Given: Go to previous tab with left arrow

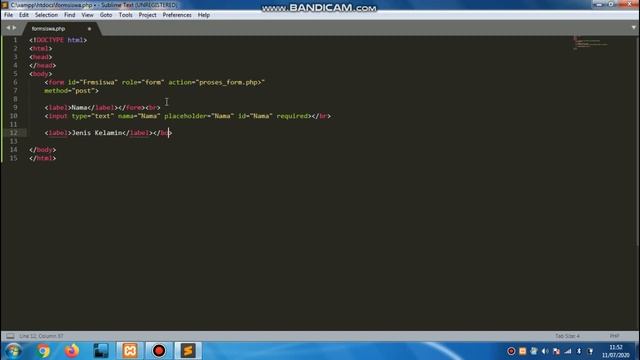Looking at the screenshot, I should (8, 28).
